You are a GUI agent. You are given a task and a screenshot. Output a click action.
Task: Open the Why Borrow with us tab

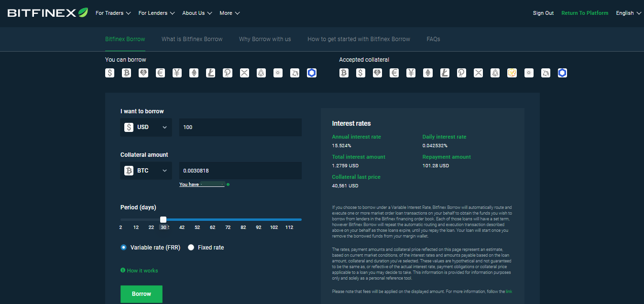coord(265,39)
